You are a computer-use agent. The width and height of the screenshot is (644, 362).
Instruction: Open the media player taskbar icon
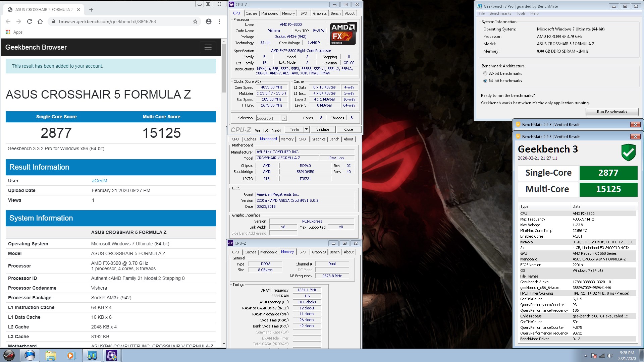(70, 355)
